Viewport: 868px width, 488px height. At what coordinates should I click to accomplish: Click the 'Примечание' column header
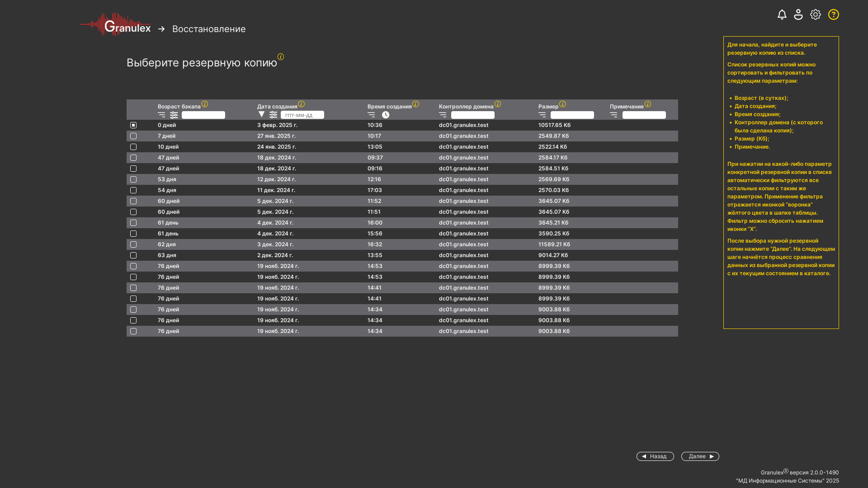(x=627, y=107)
